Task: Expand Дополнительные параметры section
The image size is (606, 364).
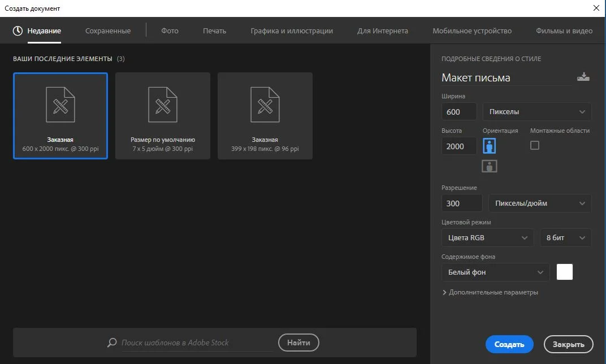Action: point(490,292)
